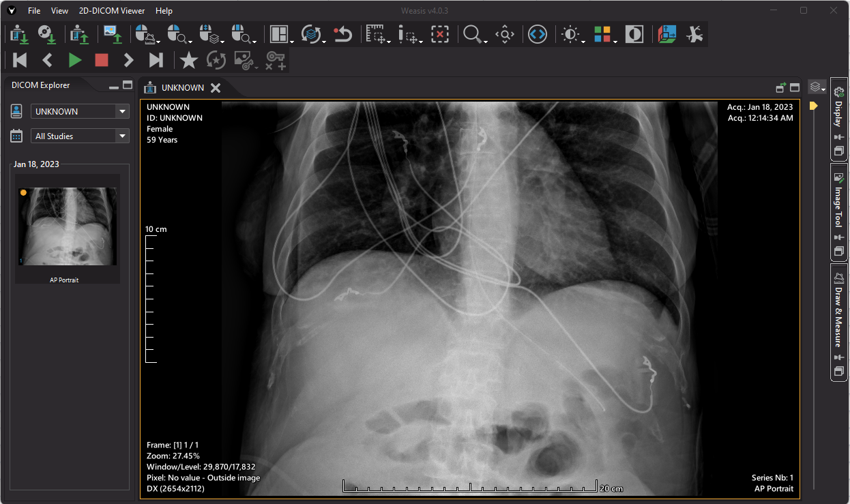The image size is (850, 504).
Task: Maximize the DICOM Explorer panel
Action: [x=127, y=85]
